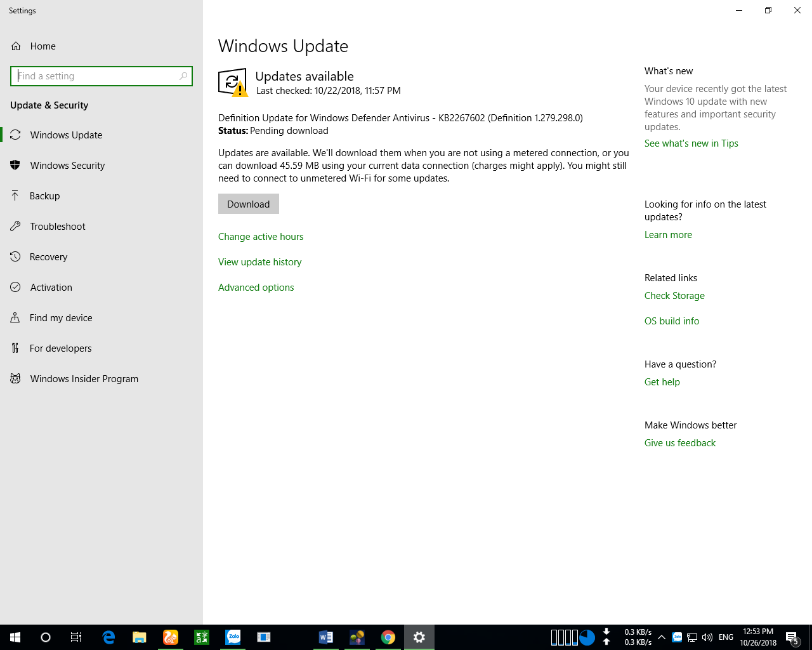Screen dimensions: 812x650
Task: Open Change active hours link
Action: (x=261, y=237)
